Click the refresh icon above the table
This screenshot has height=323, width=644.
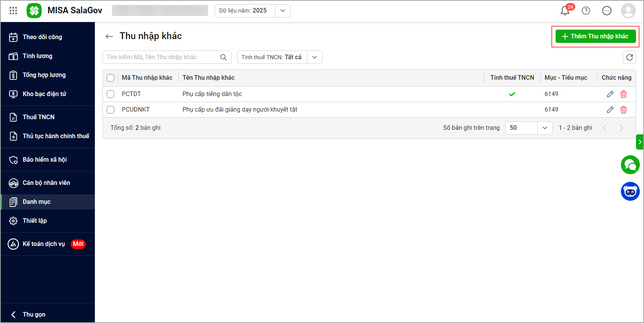point(629,57)
